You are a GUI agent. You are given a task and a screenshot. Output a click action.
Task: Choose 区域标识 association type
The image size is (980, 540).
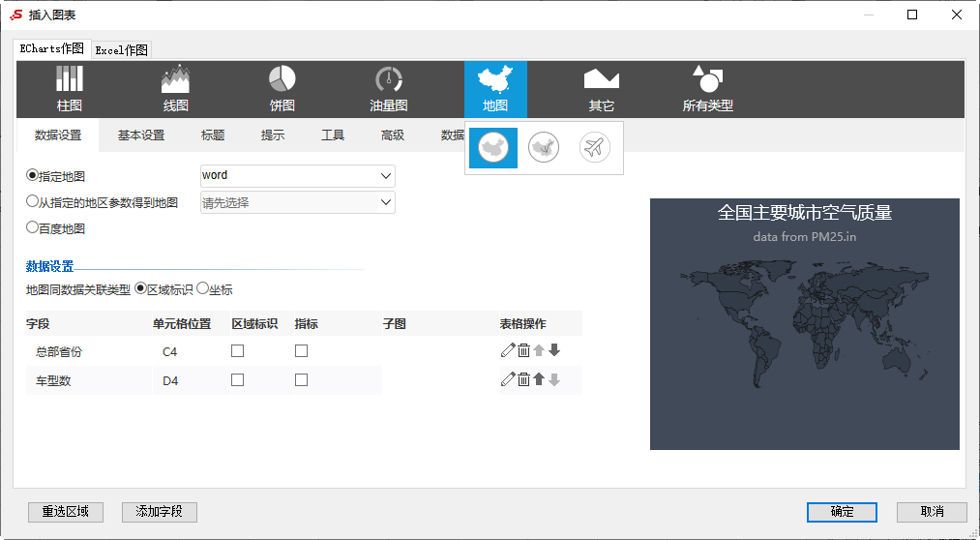click(140, 288)
